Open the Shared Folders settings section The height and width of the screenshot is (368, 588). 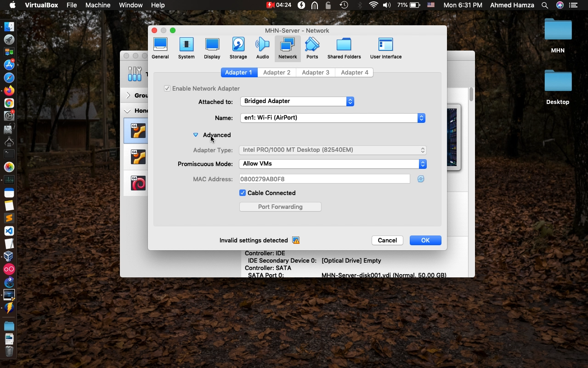pyautogui.click(x=344, y=48)
